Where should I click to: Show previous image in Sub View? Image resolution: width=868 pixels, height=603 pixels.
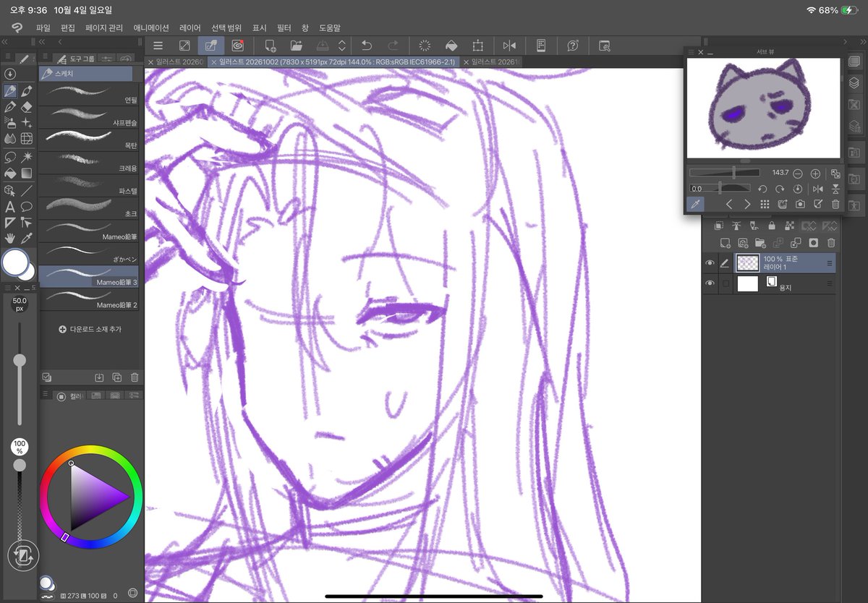tap(729, 205)
